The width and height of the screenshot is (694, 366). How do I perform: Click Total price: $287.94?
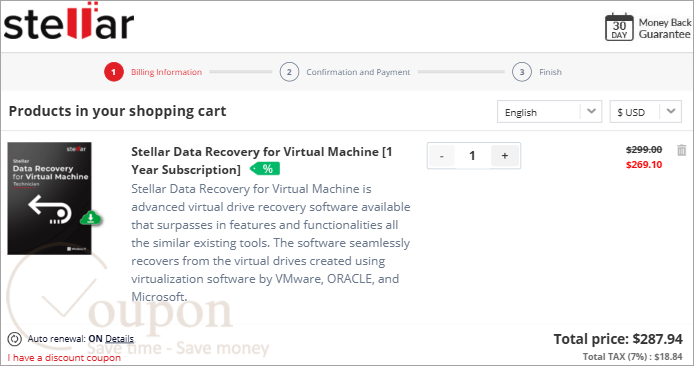point(618,339)
